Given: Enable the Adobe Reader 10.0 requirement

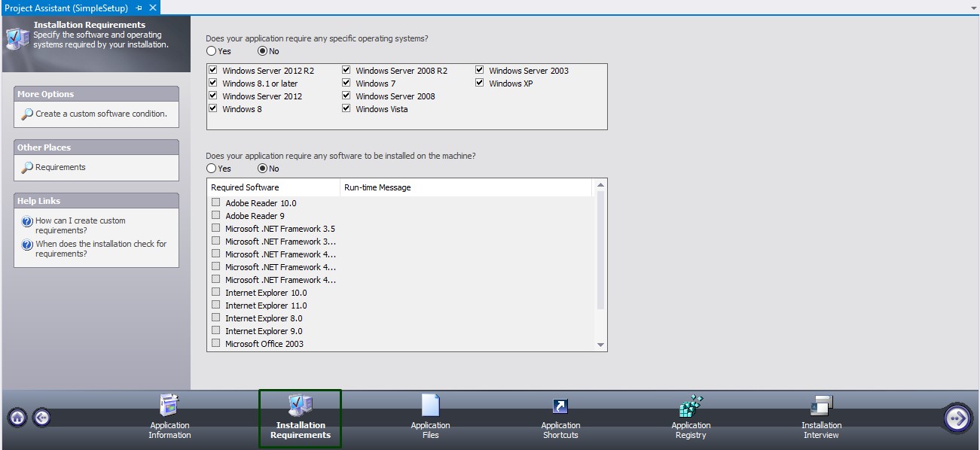Looking at the screenshot, I should [x=216, y=202].
